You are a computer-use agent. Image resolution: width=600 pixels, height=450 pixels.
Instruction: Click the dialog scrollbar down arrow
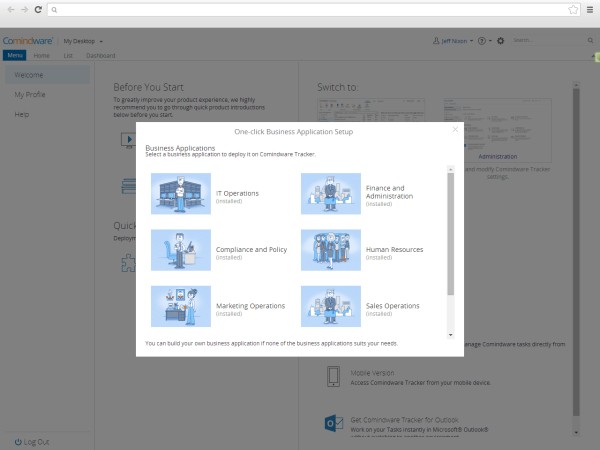coord(451,335)
